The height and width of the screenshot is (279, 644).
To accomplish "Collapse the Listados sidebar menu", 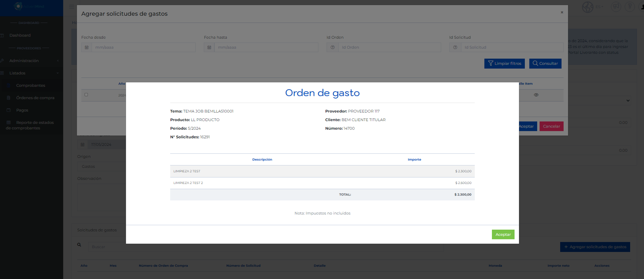I will (32, 73).
